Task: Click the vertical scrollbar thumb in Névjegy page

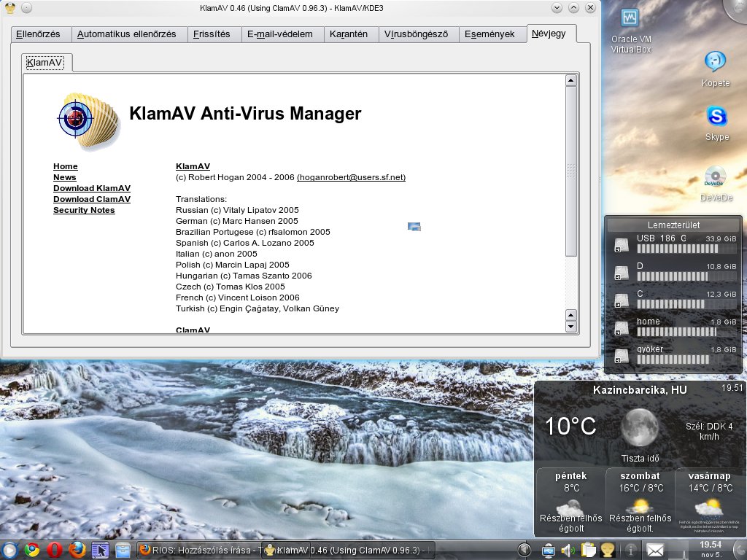Action: (570, 171)
